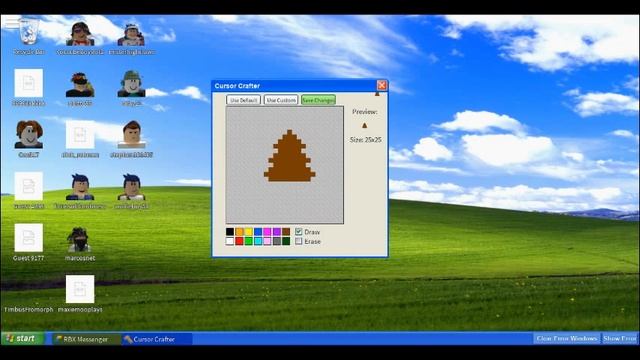Select the bacon-hair avatar icon on desktop
This screenshot has width=640, height=360.
(x=29, y=135)
